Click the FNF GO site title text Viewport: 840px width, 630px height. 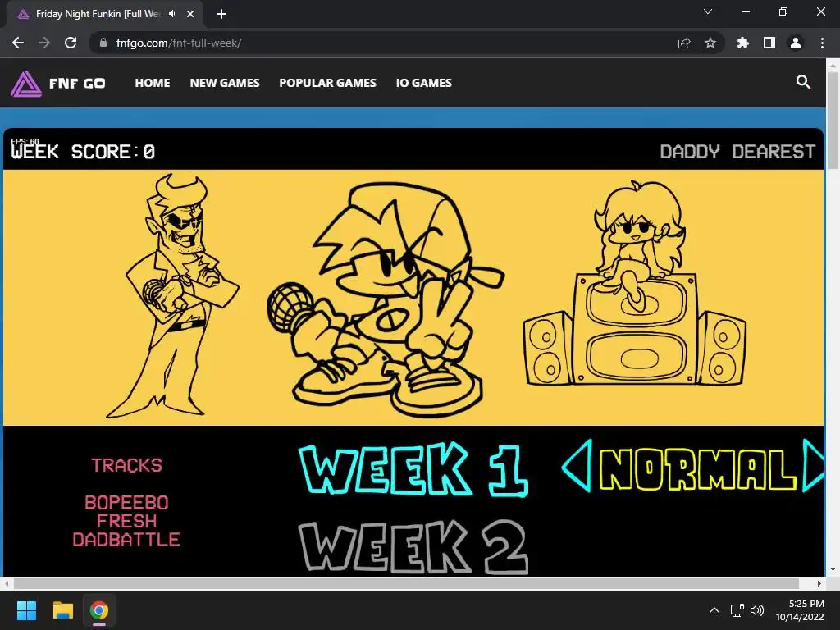point(77,84)
